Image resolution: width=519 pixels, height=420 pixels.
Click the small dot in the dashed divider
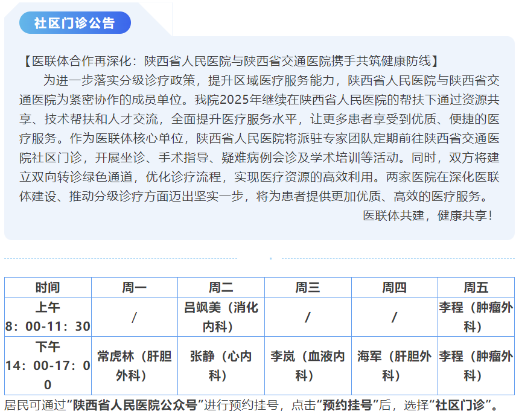point(270,258)
